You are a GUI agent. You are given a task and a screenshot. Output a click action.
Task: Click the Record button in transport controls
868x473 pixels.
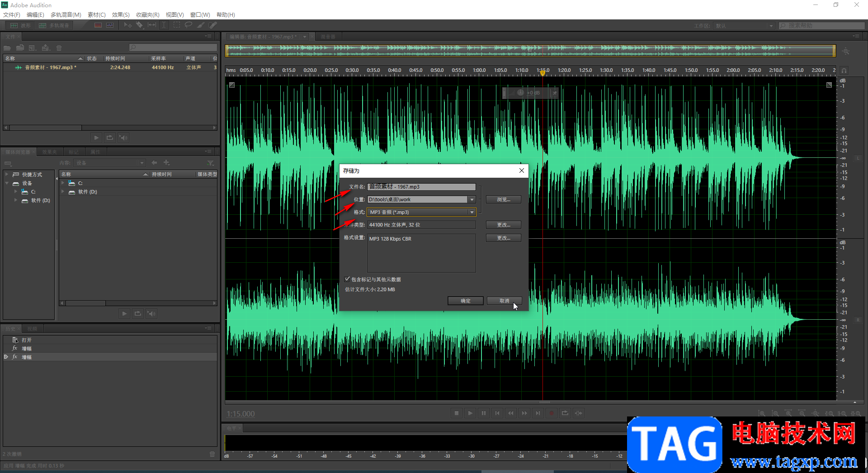pos(551,413)
